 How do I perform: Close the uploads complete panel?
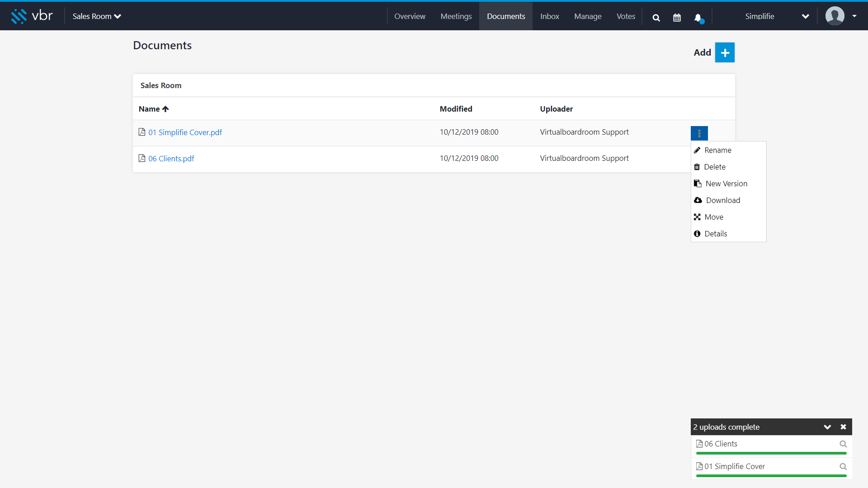pyautogui.click(x=843, y=427)
